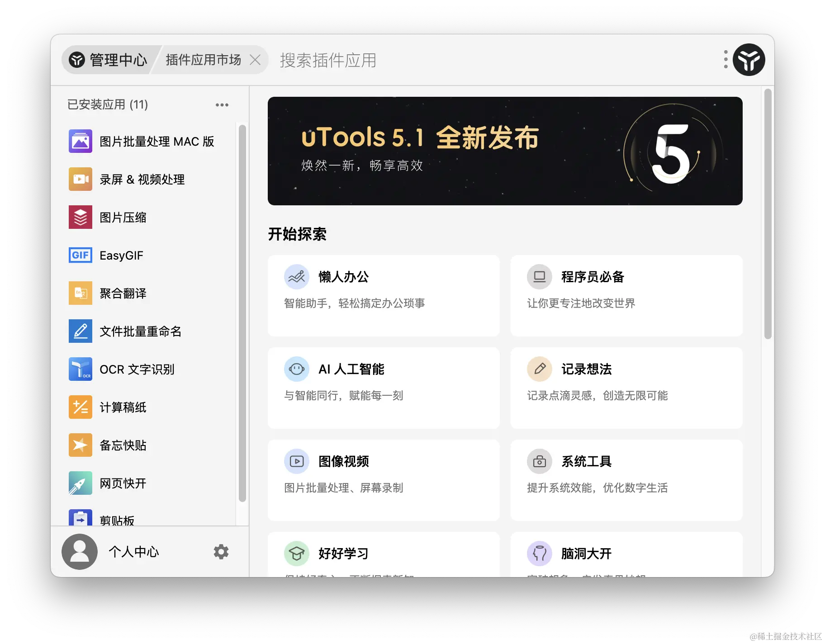This screenshot has height=644, width=825.
Task: Select the 文件批量重命名 list entry text
Action: click(141, 331)
